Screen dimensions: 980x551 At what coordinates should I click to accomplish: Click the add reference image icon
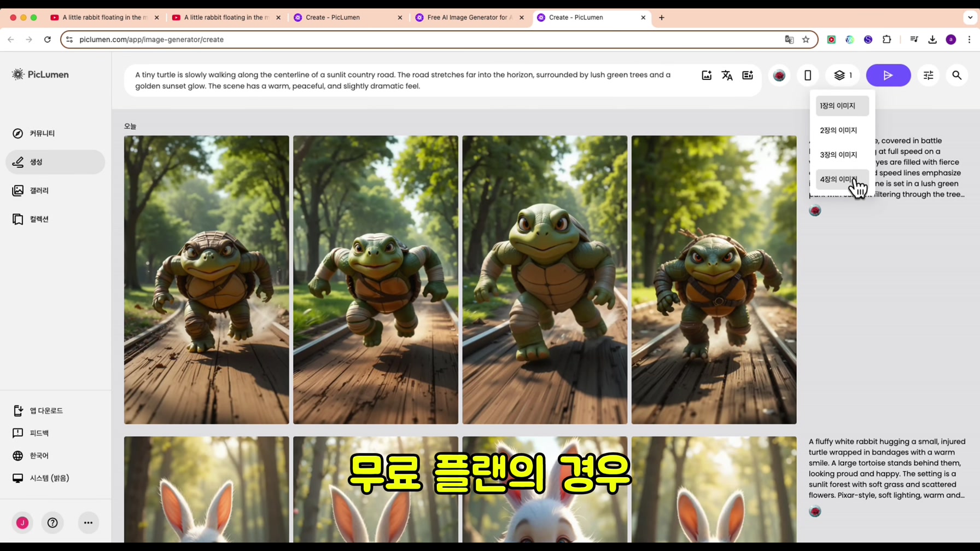(707, 76)
